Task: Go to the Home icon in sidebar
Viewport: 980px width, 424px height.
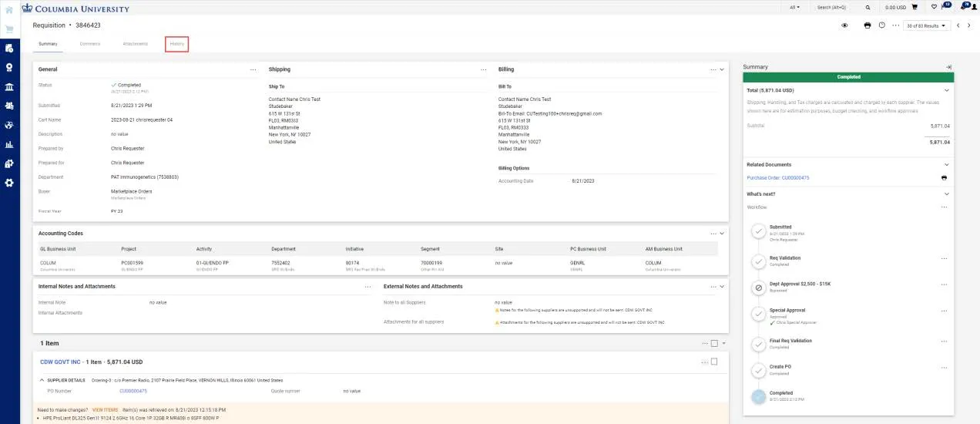Action: point(9,10)
